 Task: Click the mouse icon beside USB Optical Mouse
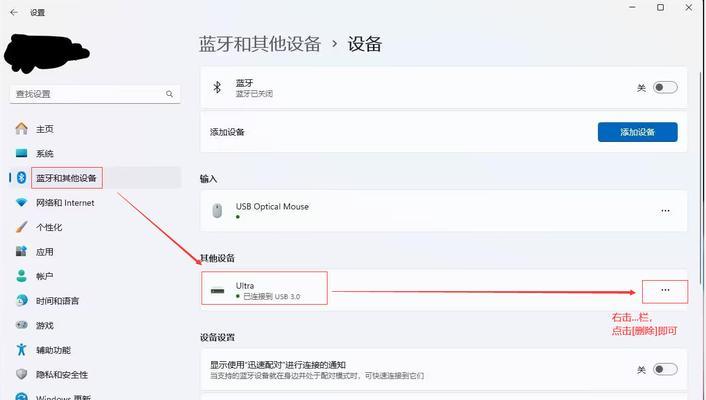tap(217, 210)
